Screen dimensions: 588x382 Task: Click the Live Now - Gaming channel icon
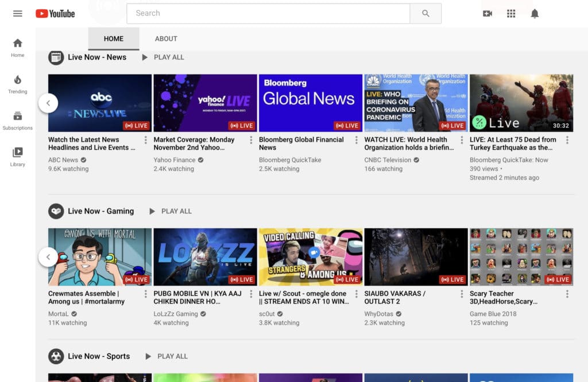tap(56, 211)
